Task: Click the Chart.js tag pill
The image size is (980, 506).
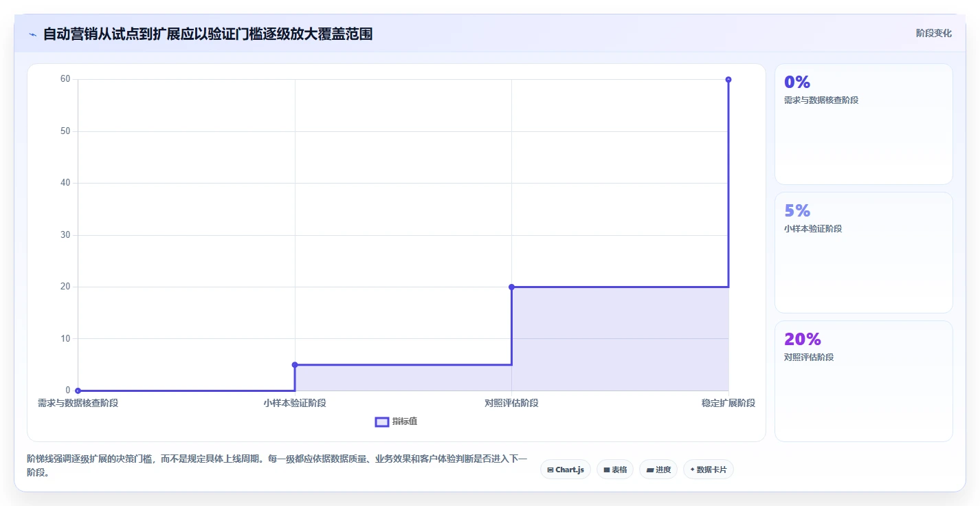Action: point(565,470)
